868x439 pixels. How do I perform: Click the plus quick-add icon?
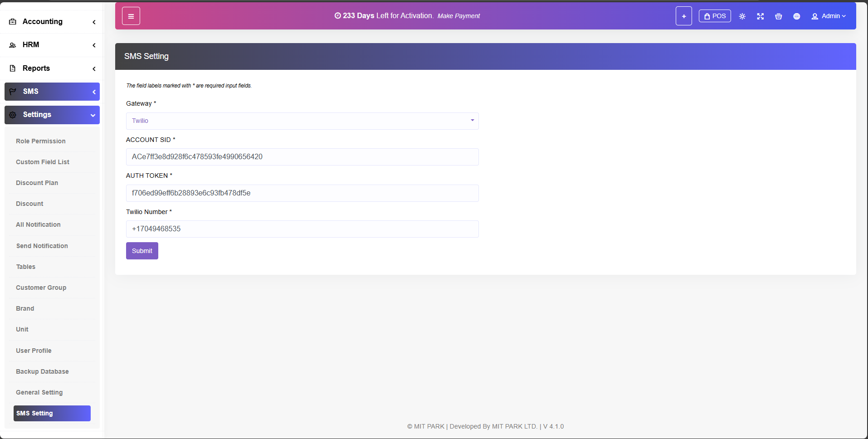click(x=683, y=16)
